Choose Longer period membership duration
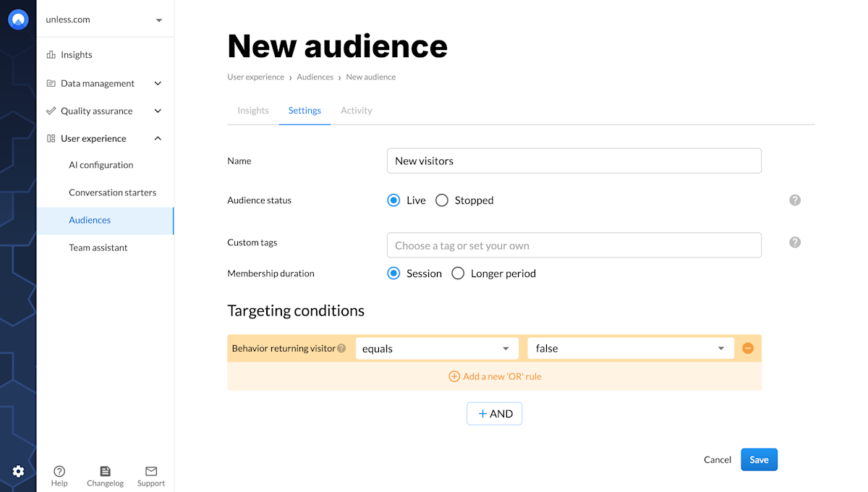Image resolution: width=868 pixels, height=492 pixels. 458,273
